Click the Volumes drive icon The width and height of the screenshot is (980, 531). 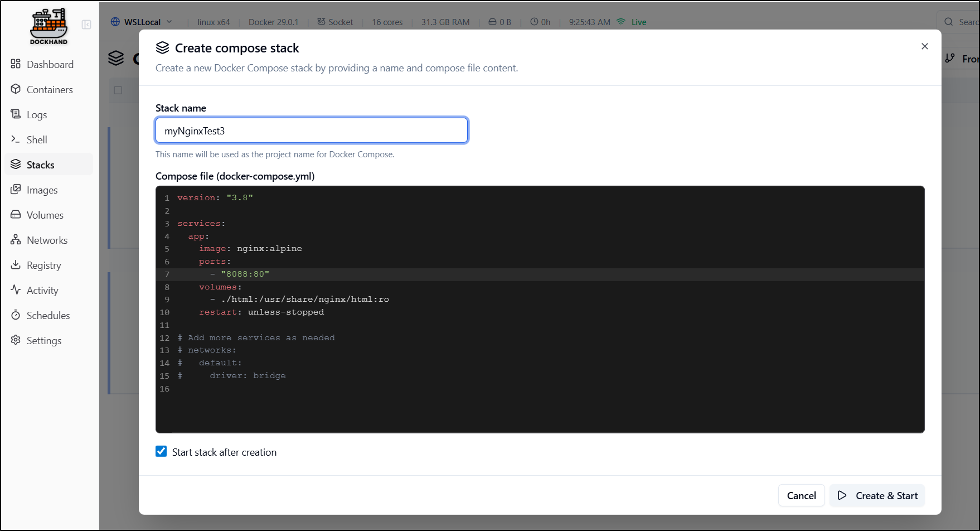[x=16, y=215]
